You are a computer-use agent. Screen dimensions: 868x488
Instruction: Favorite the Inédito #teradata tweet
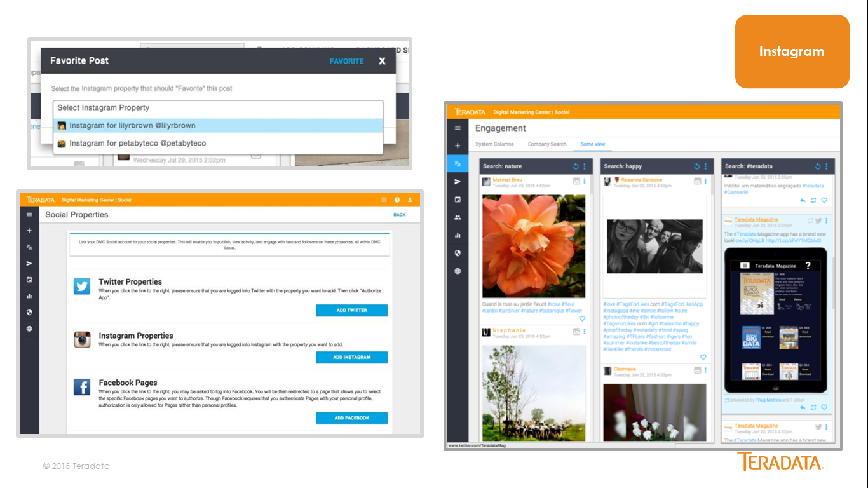824,200
